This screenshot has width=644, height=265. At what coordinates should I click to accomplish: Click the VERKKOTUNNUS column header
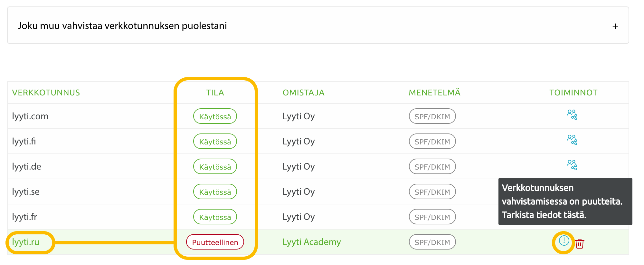click(46, 93)
